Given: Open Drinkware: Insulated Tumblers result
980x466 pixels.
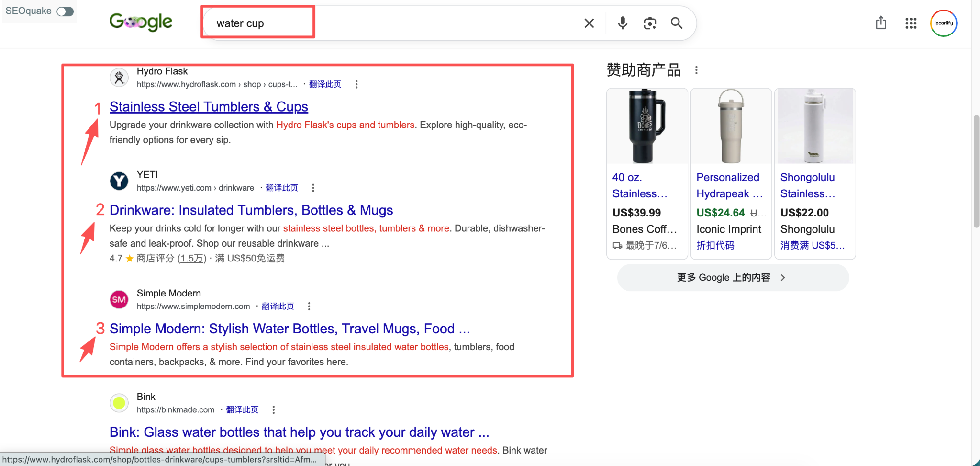Looking at the screenshot, I should pyautogui.click(x=251, y=210).
